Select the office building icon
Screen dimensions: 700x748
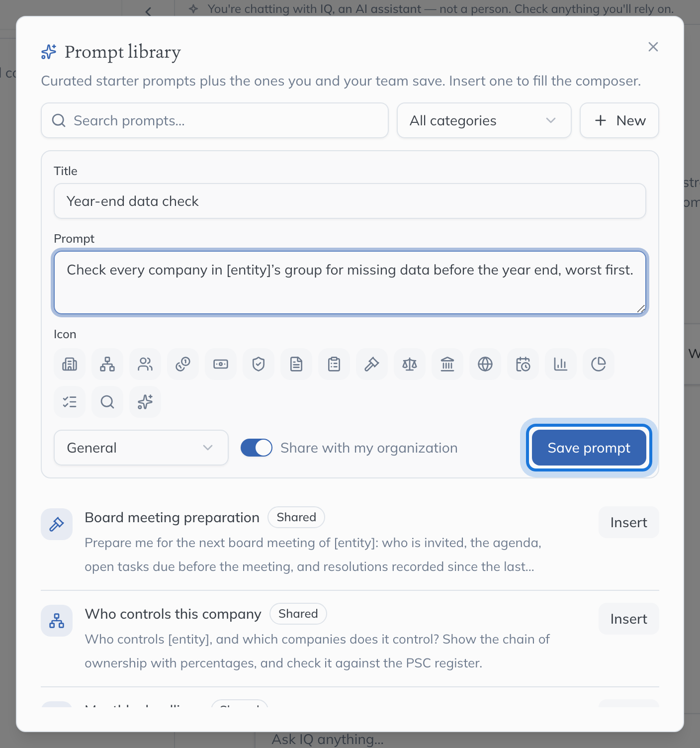click(70, 364)
